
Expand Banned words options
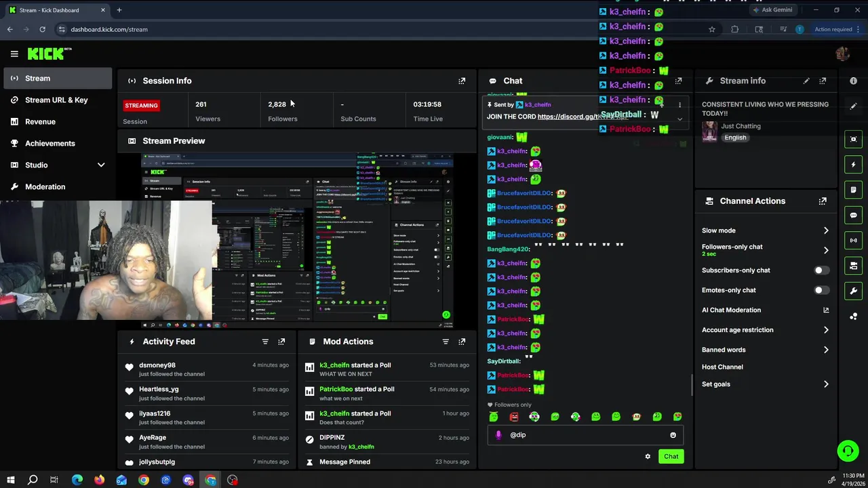tap(826, 350)
